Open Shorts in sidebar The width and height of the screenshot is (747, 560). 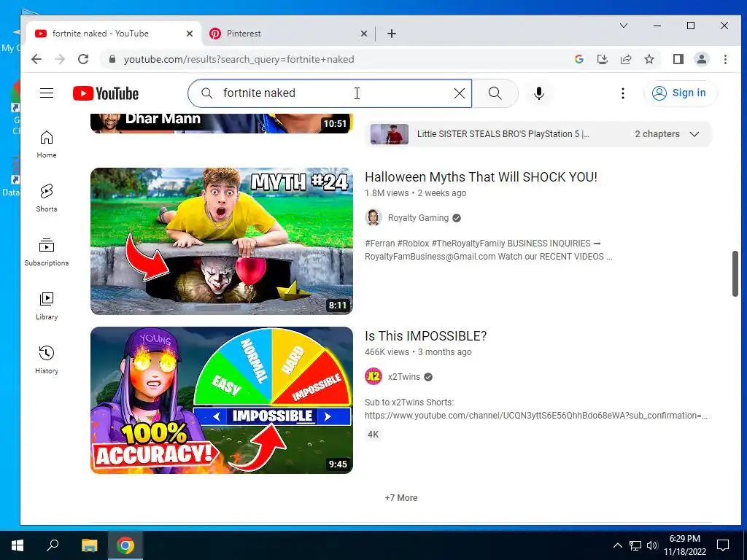pos(47,198)
